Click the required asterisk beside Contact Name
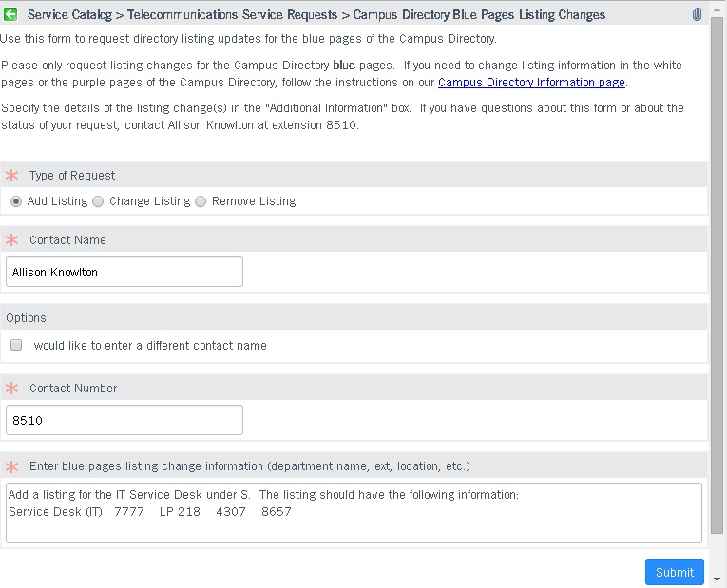The width and height of the screenshot is (727, 588). click(13, 240)
